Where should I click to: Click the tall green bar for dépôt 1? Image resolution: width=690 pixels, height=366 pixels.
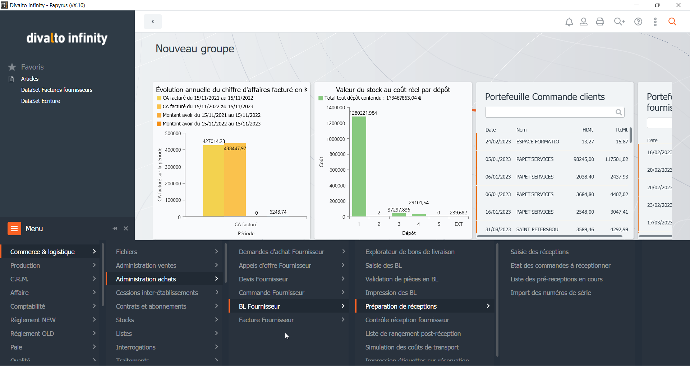click(x=359, y=166)
